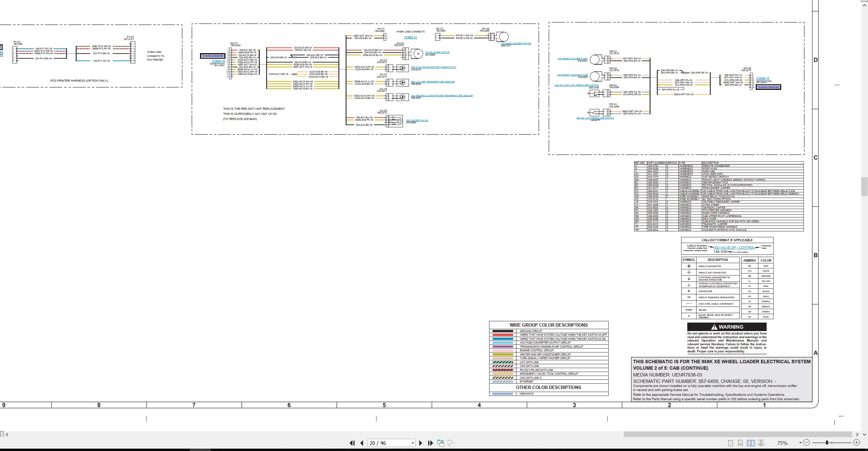Go to the first page

[x=352, y=443]
